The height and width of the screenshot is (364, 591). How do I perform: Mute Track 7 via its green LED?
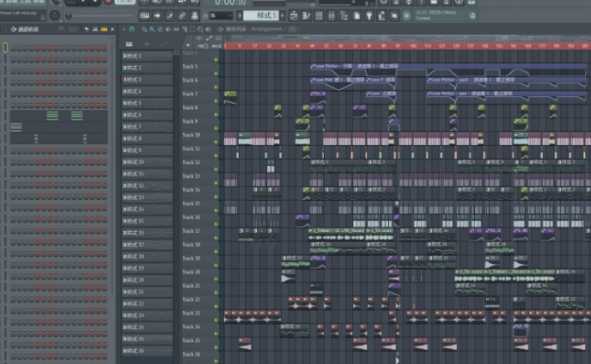pos(216,101)
